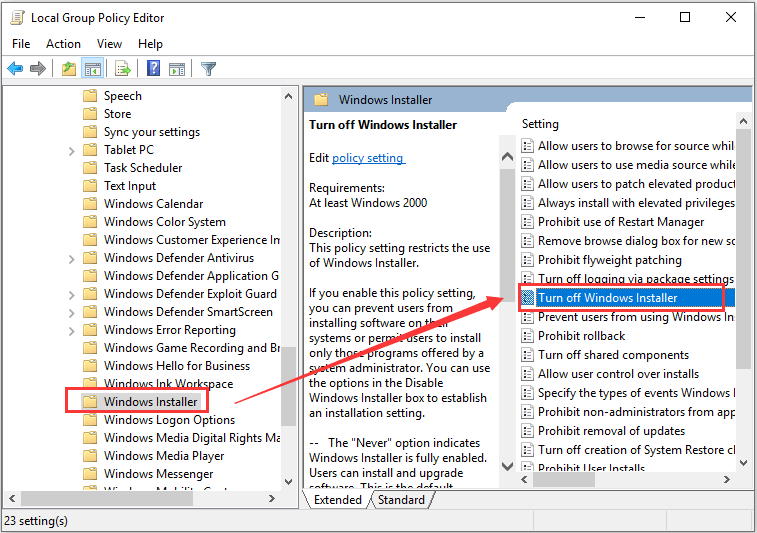This screenshot has height=533, width=757.
Task: Click the Filter funnel toolbar icon
Action: pyautogui.click(x=209, y=69)
